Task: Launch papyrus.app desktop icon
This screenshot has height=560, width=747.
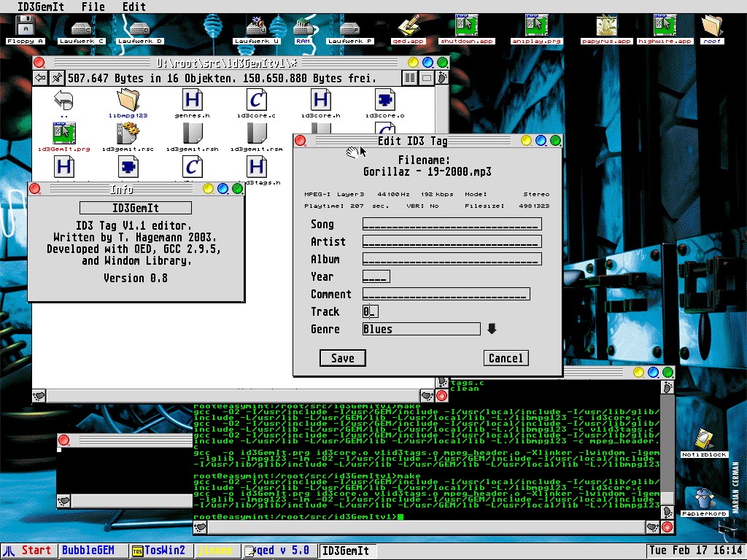Action: [x=606, y=29]
